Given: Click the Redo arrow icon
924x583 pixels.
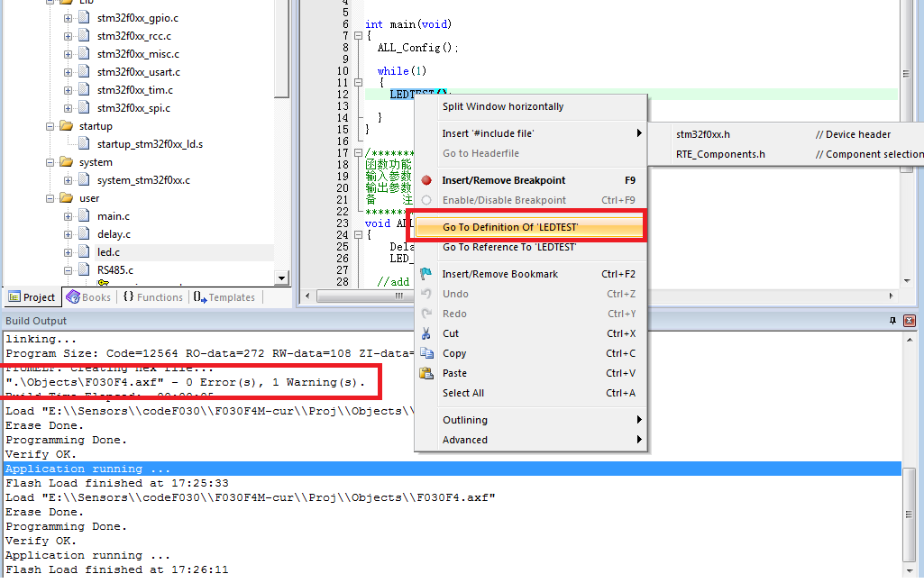Looking at the screenshot, I should coord(426,314).
